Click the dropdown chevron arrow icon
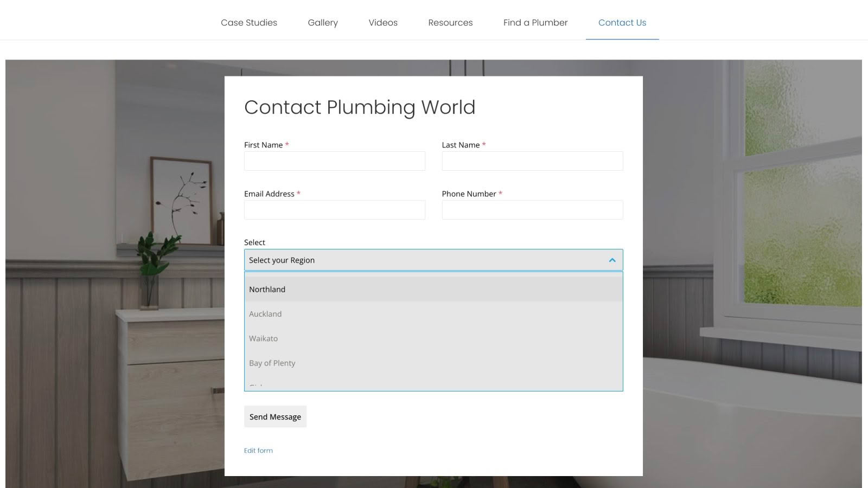This screenshot has width=868, height=488. (612, 260)
